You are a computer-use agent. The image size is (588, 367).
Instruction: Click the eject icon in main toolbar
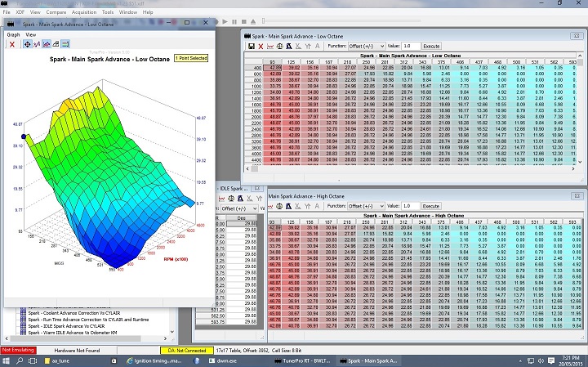pos(253,22)
